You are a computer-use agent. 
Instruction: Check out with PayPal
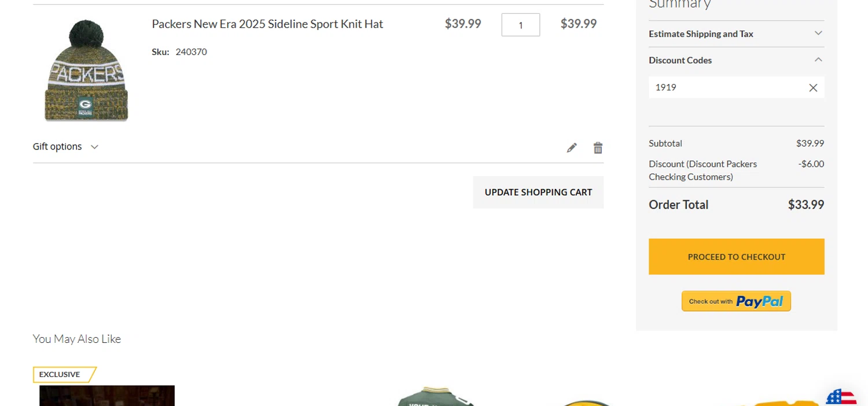coord(736,301)
